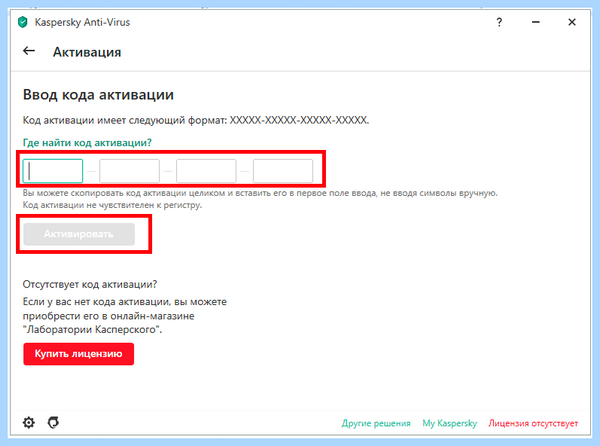This screenshot has height=446, width=600.
Task: Click the Лицензия отсутствует status link
Action: pos(533,423)
